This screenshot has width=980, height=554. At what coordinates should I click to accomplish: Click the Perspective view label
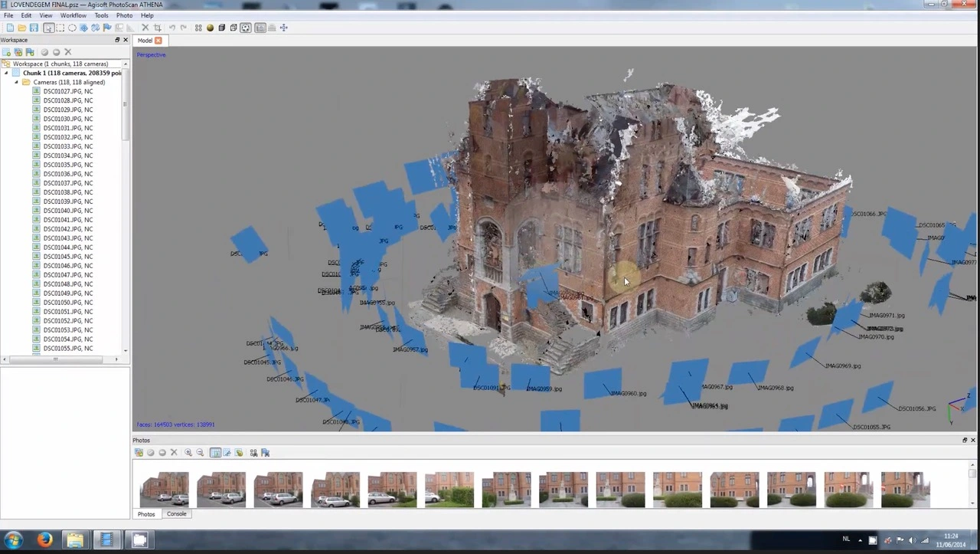pyautogui.click(x=151, y=55)
